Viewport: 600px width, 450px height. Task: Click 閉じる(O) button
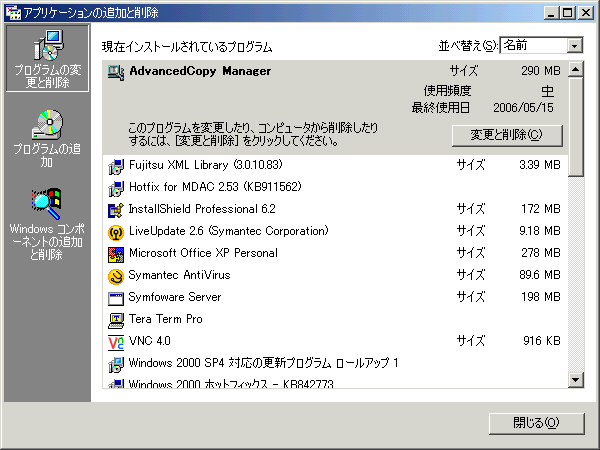click(x=536, y=423)
